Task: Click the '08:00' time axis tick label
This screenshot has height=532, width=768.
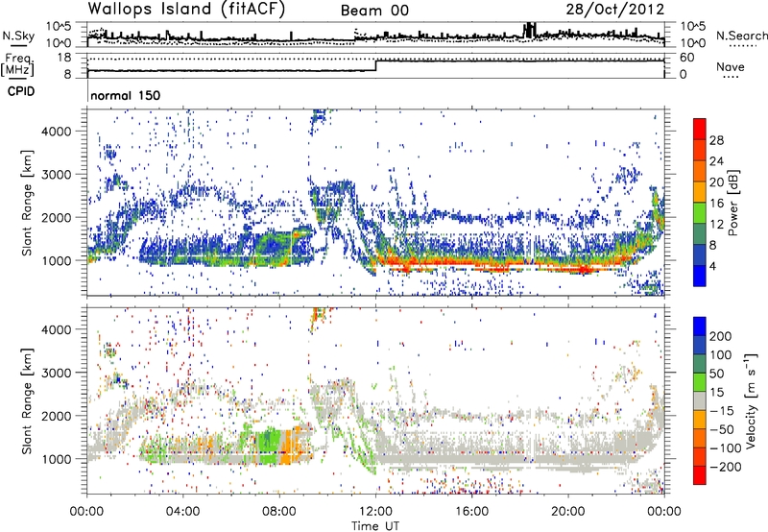Action: [279, 512]
